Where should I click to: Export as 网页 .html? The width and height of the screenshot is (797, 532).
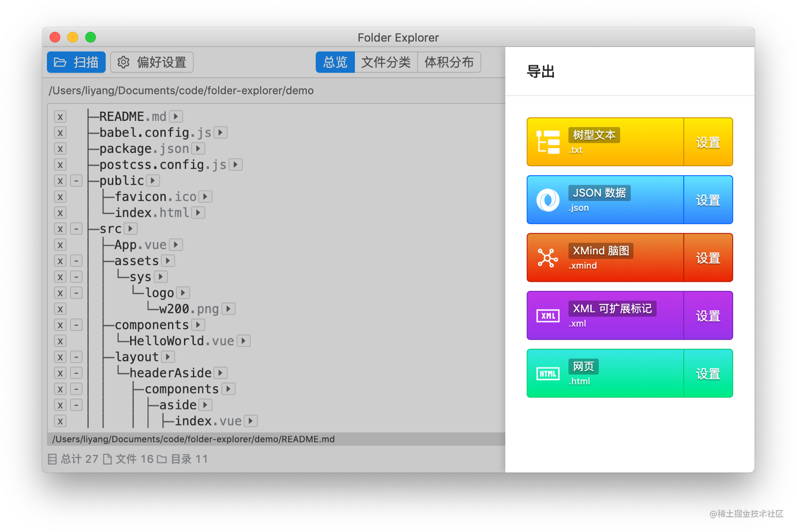point(605,373)
